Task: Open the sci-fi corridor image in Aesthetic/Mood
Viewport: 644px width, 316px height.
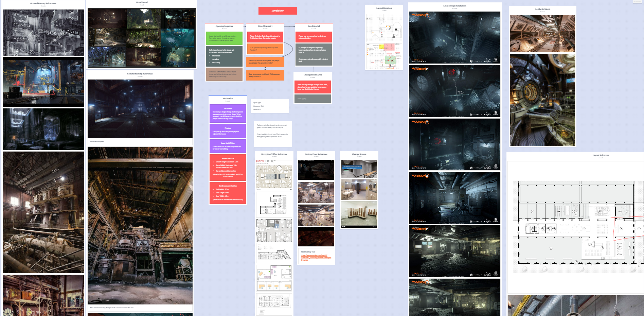Action: [x=542, y=33]
